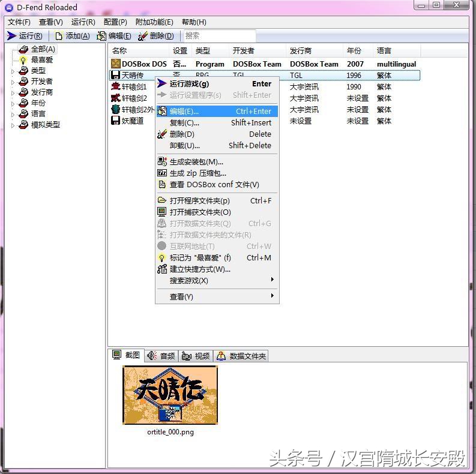Open the 查看(V) menu in menu bar
This screenshot has width=476, height=474.
pos(50,22)
